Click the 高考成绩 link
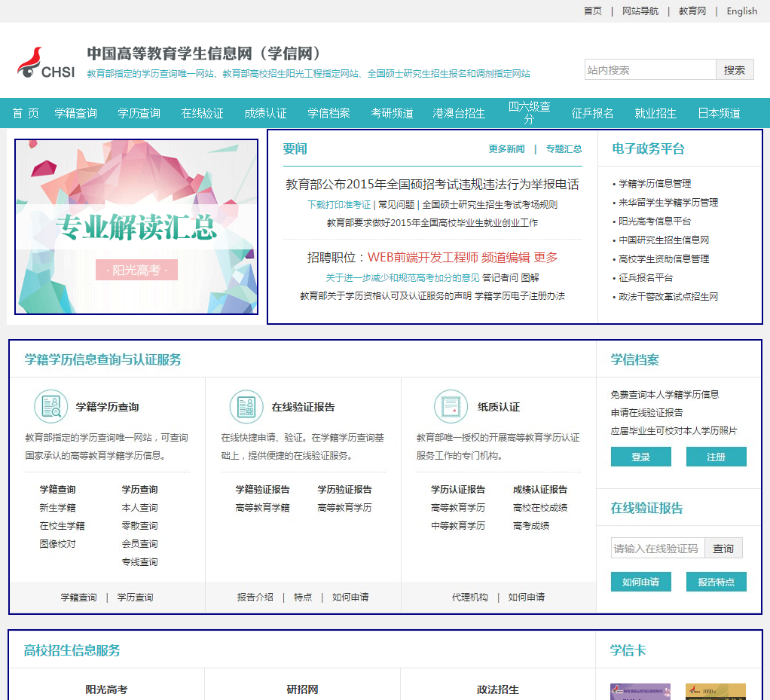Screen dimensions: 770x700 point(531,526)
